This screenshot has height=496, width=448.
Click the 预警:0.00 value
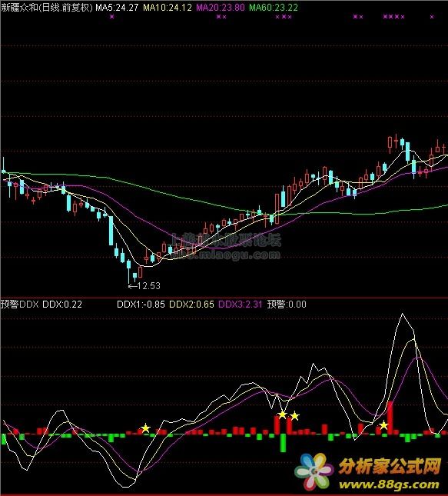pos(287,305)
